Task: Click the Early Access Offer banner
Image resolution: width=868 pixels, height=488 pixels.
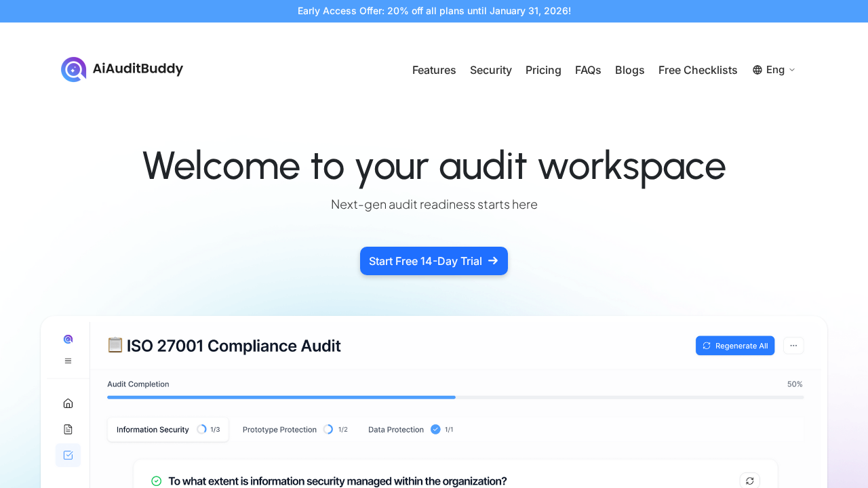Action: (x=434, y=11)
